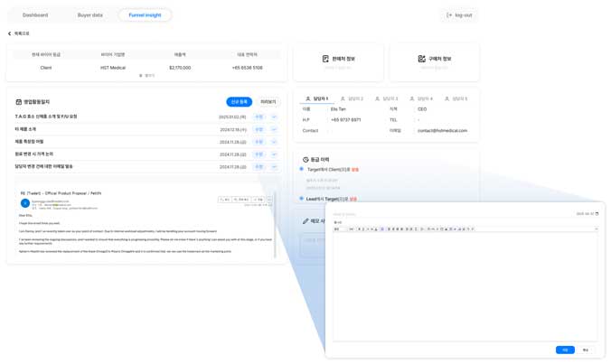Switch to the 담당자 3 contact tab
Image resolution: width=611 pixels, height=364 pixels.
(x=386, y=98)
